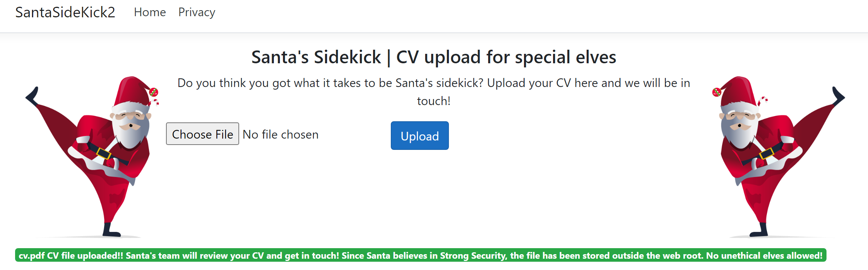Image resolution: width=868 pixels, height=270 pixels.
Task: Click the 'Santa's Sidekick | CV upload' heading
Action: point(434,57)
